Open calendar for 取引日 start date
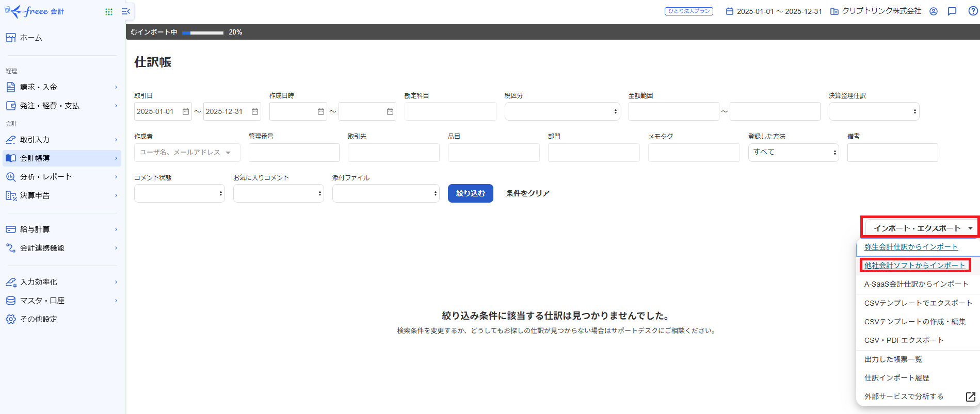Image resolution: width=980 pixels, height=414 pixels. point(186,111)
